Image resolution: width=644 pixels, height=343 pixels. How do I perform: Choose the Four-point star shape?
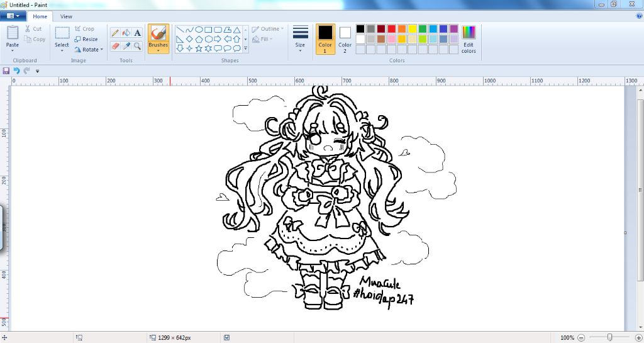pos(189,48)
